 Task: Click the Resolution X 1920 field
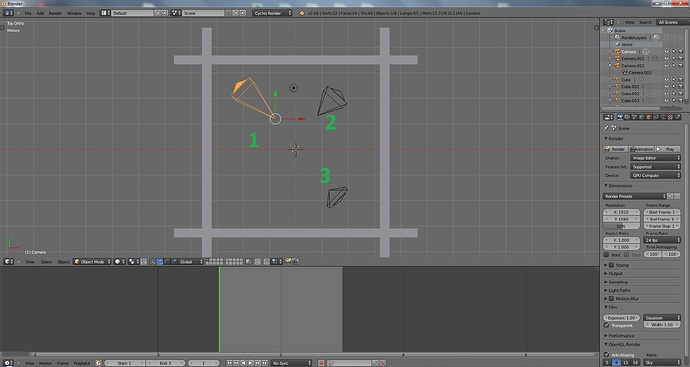tap(621, 212)
